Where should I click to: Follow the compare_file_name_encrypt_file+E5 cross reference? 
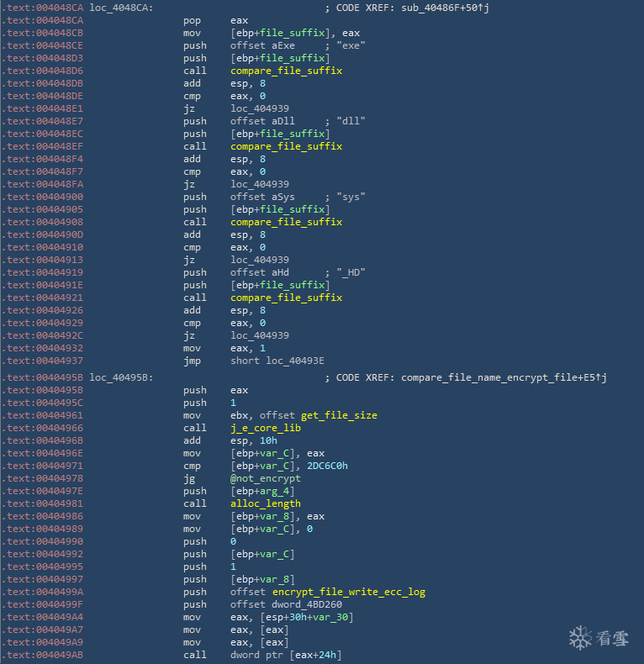pos(504,377)
